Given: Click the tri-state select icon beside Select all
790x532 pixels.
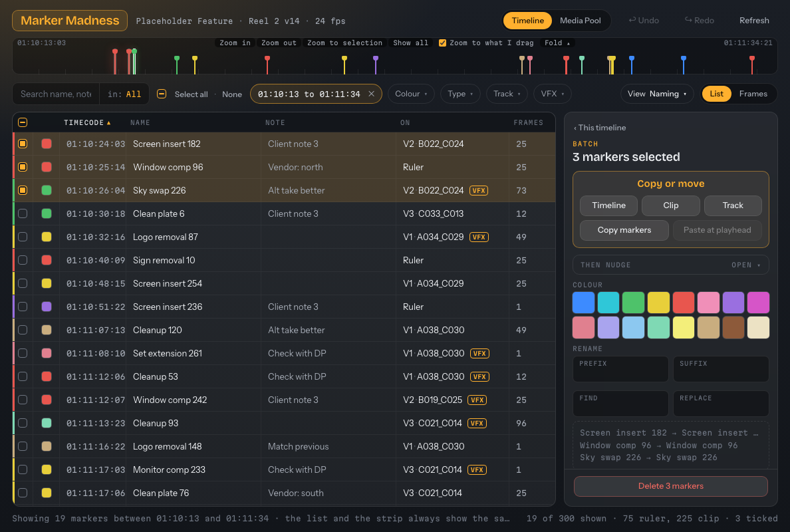Looking at the screenshot, I should pyautogui.click(x=162, y=94).
